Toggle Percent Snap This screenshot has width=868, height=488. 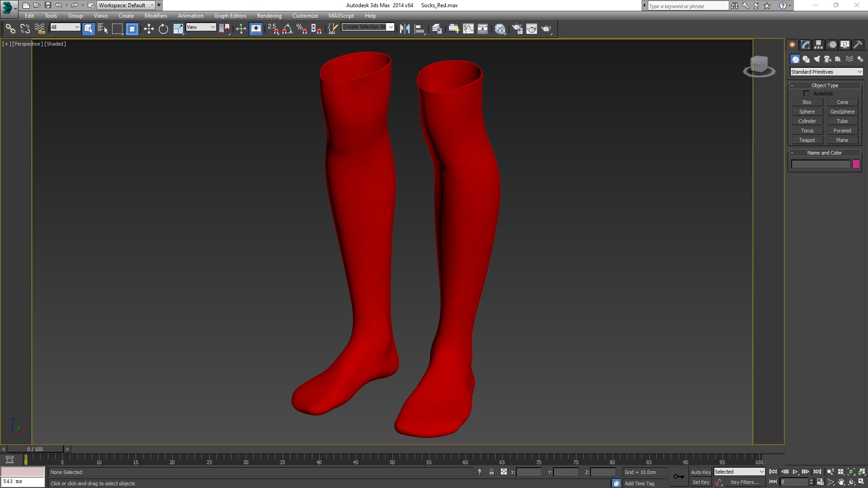point(302,29)
